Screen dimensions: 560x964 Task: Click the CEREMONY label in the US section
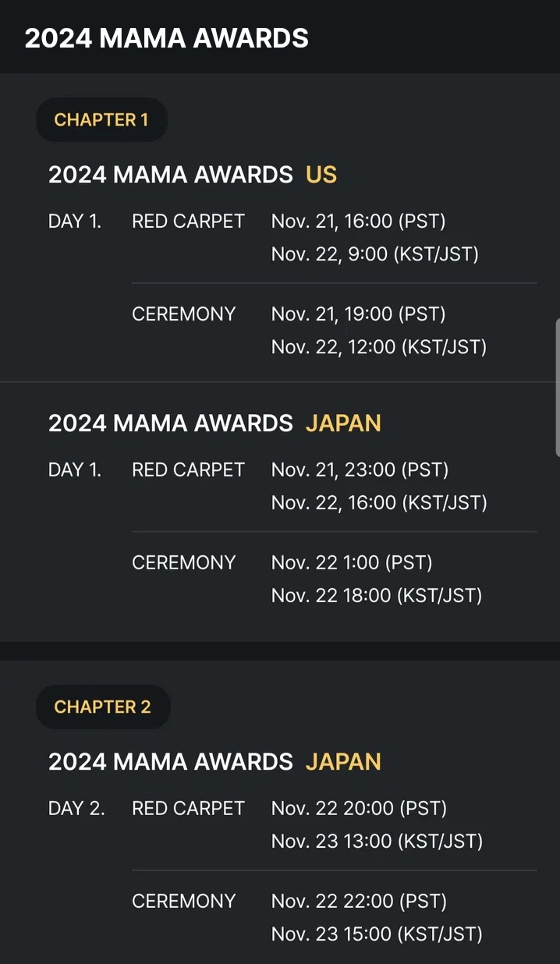[183, 314]
